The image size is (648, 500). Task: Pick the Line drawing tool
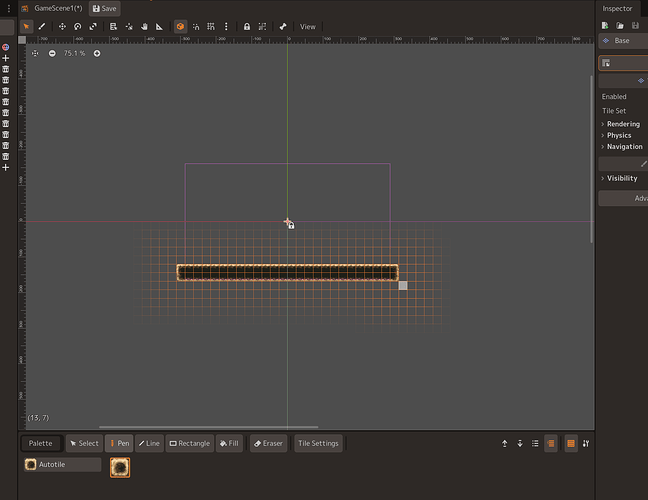pyautogui.click(x=149, y=443)
